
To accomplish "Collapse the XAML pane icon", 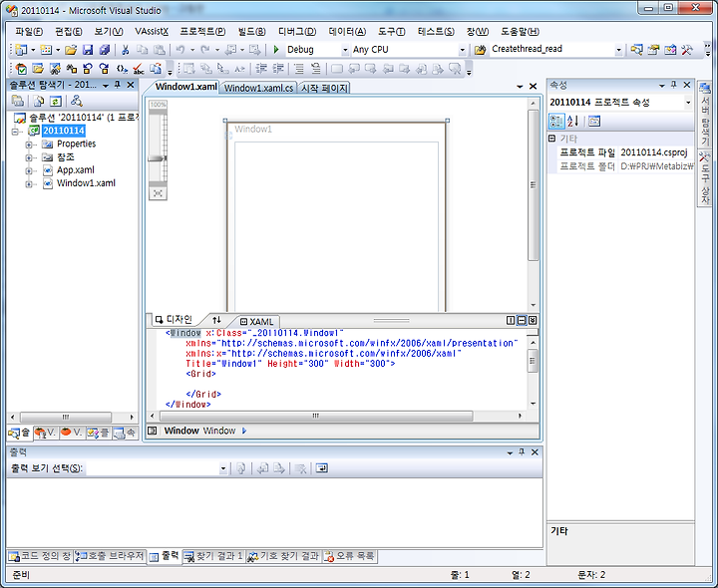I will (533, 320).
